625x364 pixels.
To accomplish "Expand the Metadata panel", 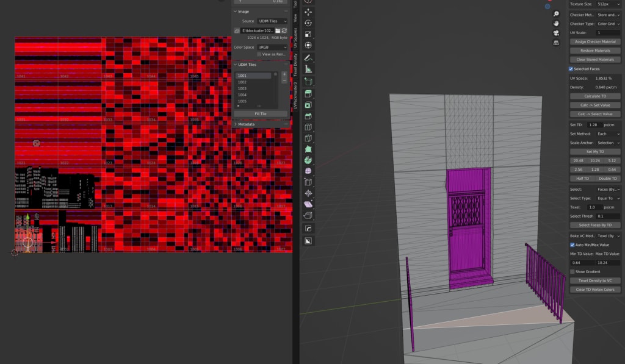I will 235,124.
